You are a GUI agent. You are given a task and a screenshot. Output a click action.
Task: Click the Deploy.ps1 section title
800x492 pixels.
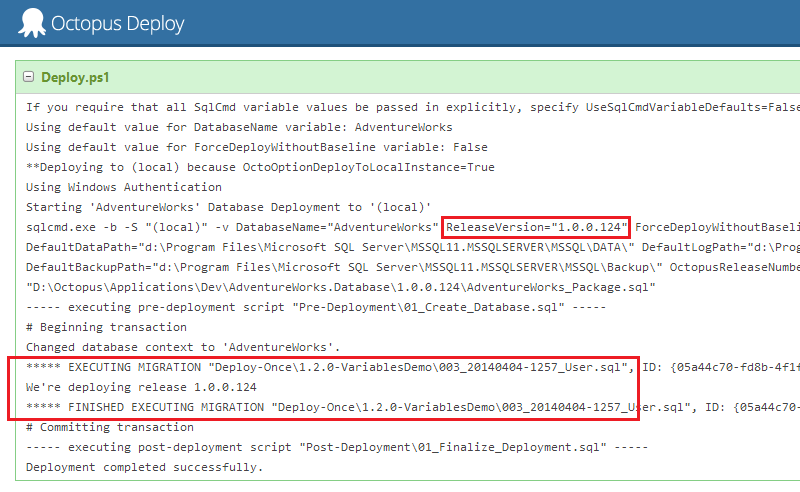75,76
